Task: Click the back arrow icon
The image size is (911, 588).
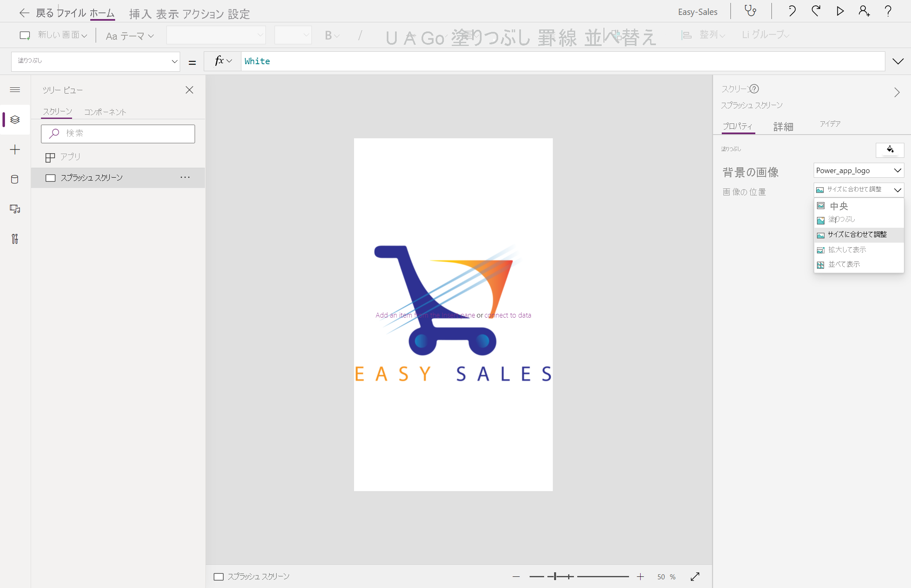Action: pos(24,13)
